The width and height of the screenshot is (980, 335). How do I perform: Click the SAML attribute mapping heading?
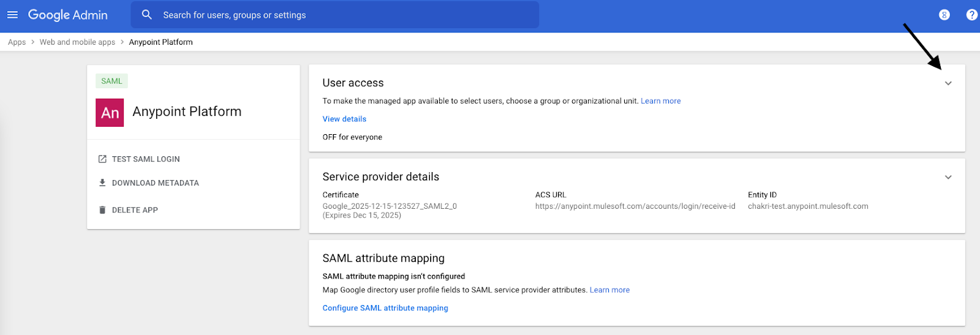(383, 258)
